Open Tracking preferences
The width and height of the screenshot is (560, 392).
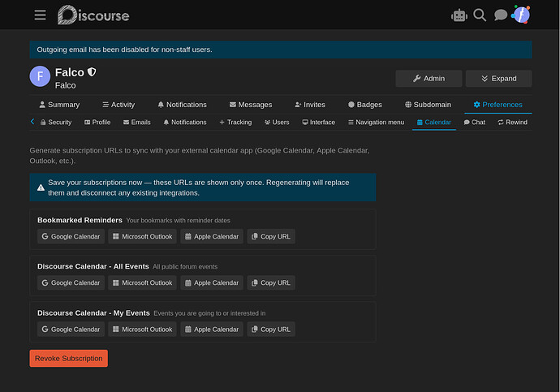pyautogui.click(x=235, y=122)
